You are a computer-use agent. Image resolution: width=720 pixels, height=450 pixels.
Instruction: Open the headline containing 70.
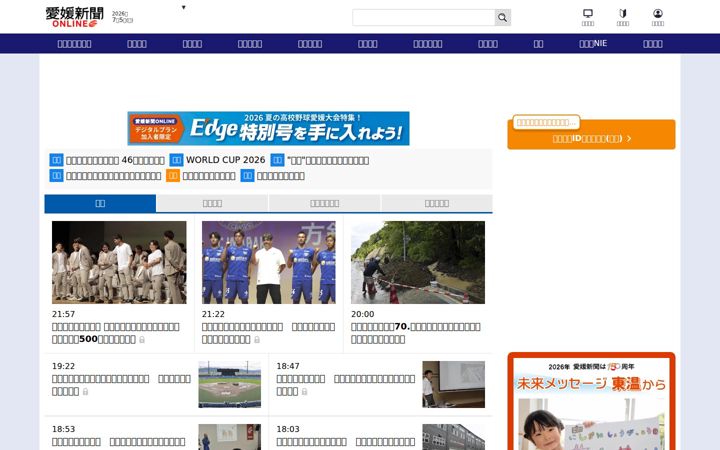coord(416,333)
